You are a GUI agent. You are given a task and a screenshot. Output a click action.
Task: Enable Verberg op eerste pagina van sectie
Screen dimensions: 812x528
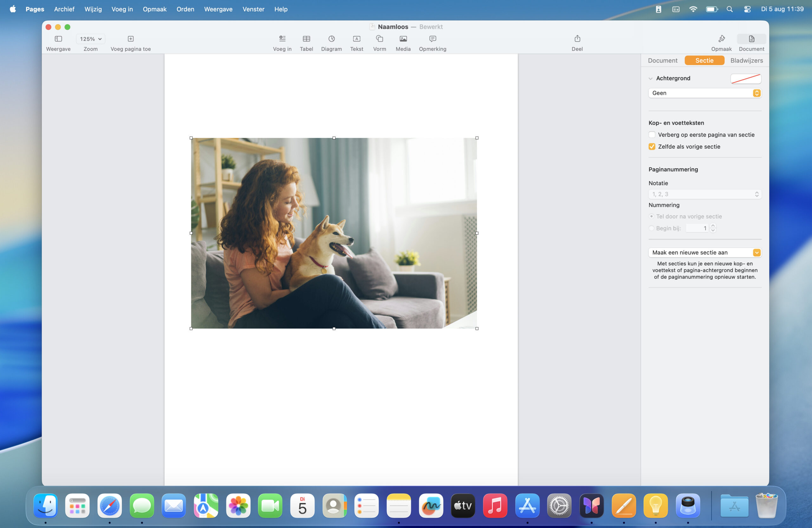pos(652,135)
